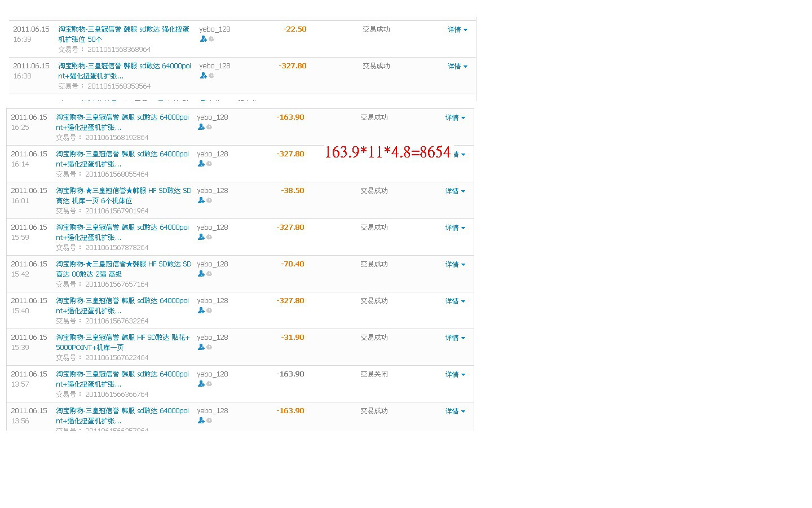The height and width of the screenshot is (508, 812).
Task: Click the gray round icon in the 13:56 row
Action: (x=209, y=421)
